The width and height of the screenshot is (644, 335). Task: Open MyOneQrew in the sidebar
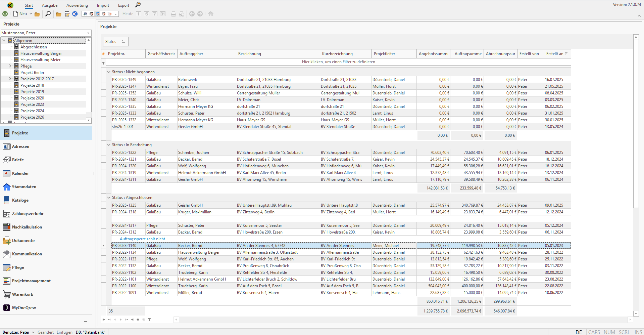tap(46, 308)
